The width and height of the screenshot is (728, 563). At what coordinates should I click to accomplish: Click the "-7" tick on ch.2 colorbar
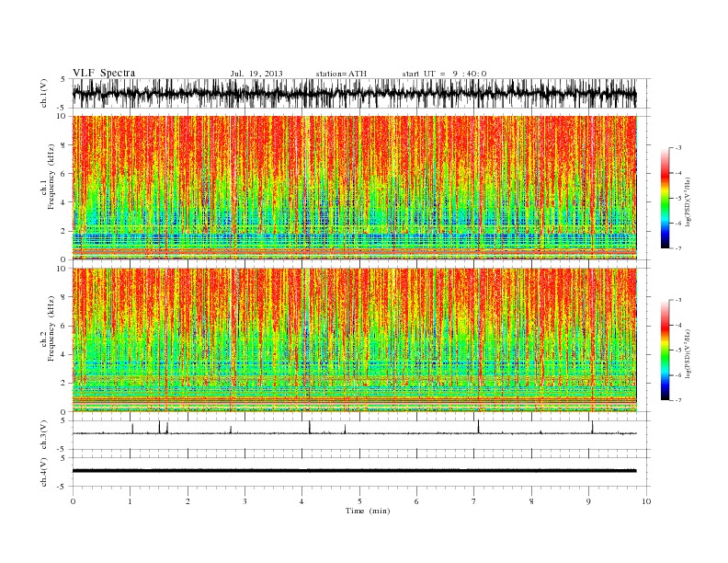point(678,400)
